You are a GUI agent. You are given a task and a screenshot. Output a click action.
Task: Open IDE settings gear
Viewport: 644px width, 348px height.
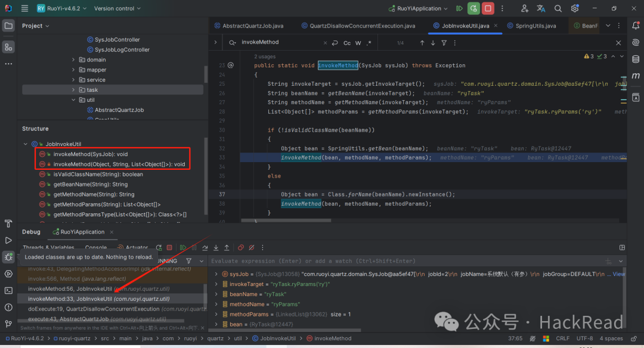(575, 8)
